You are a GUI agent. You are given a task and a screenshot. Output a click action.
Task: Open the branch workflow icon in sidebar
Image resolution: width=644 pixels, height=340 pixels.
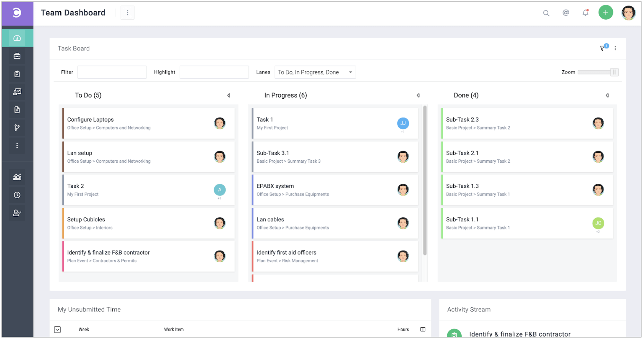click(x=17, y=128)
